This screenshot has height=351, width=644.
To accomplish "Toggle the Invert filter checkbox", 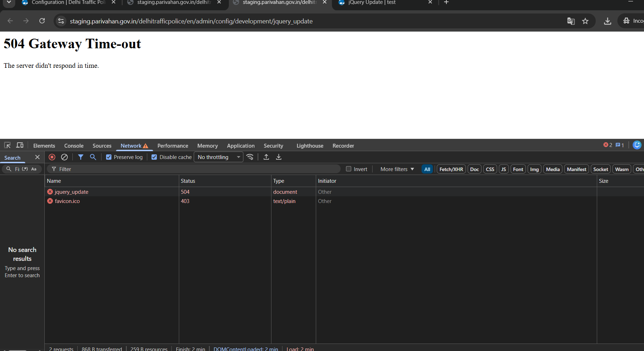I will pos(349,169).
